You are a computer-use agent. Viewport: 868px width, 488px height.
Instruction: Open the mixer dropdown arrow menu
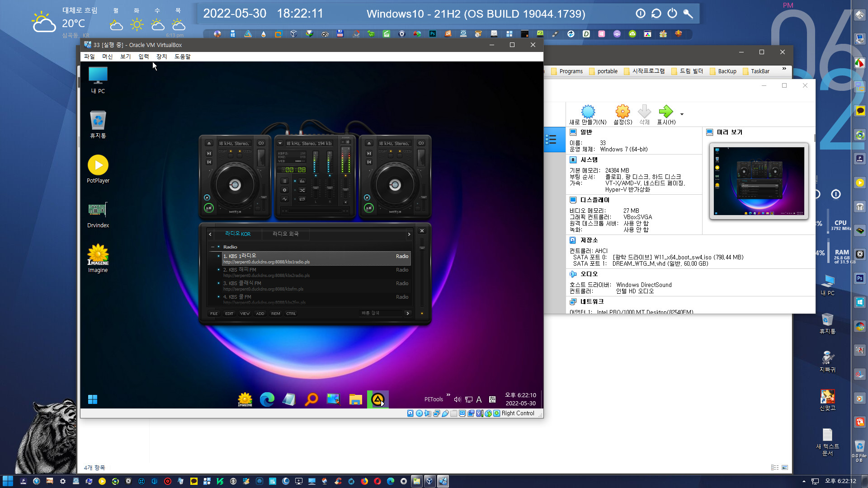tap(280, 143)
